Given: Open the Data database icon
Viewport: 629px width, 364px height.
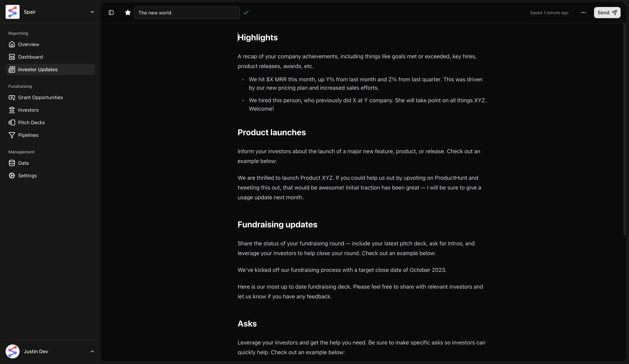Looking at the screenshot, I should (12, 163).
